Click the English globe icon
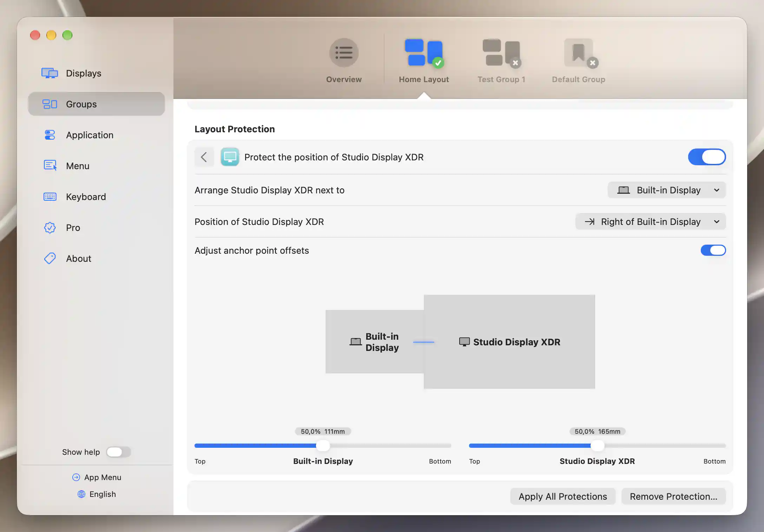 (81, 494)
